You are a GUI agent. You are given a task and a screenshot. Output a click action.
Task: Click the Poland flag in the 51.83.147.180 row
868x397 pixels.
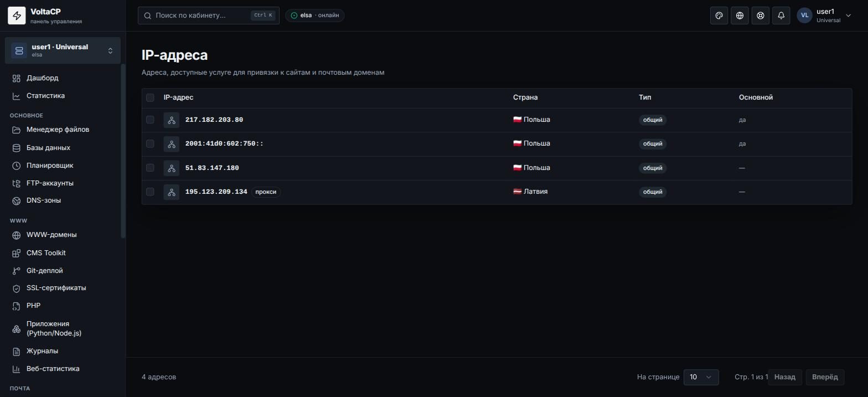coord(518,168)
